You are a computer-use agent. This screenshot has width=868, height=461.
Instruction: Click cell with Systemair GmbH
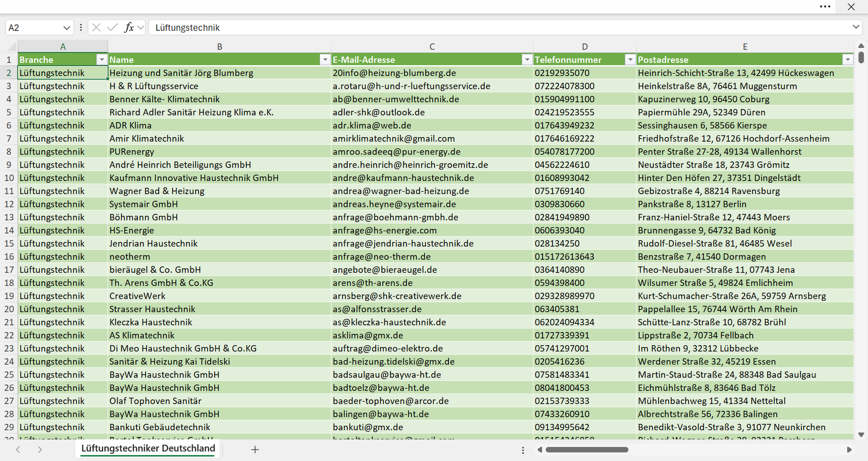pyautogui.click(x=219, y=204)
